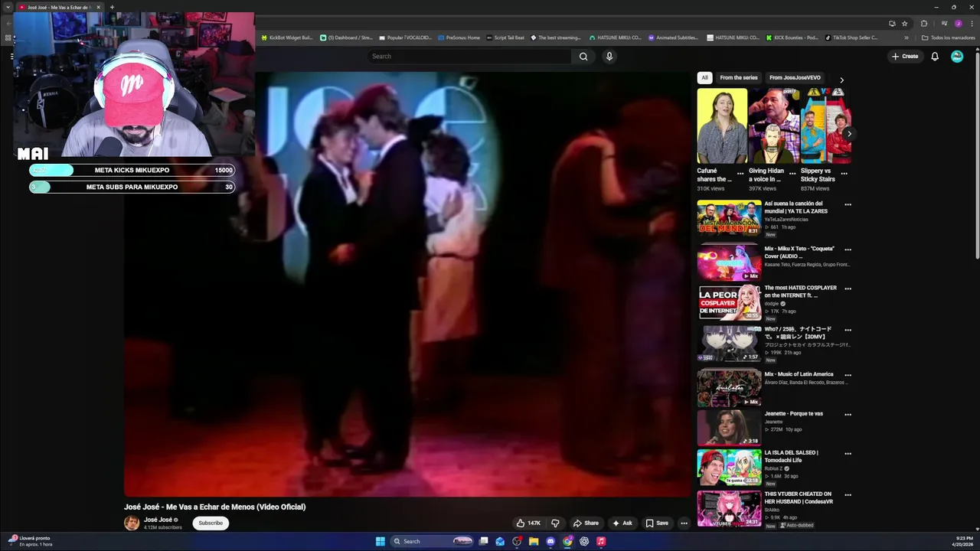Open 'Jeanette - Porque te vas' title
980x551 pixels.
pos(793,414)
